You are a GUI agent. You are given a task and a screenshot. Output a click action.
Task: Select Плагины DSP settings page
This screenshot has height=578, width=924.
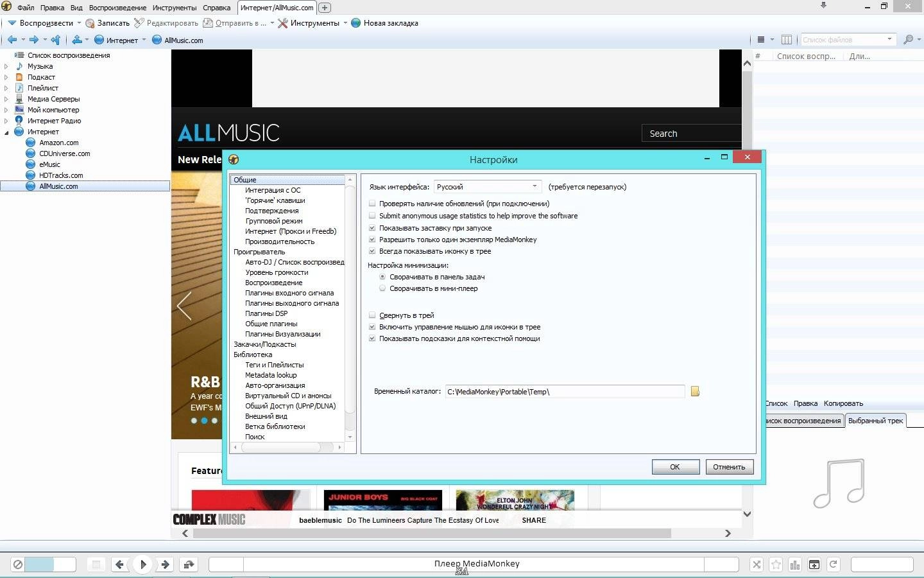click(x=266, y=313)
